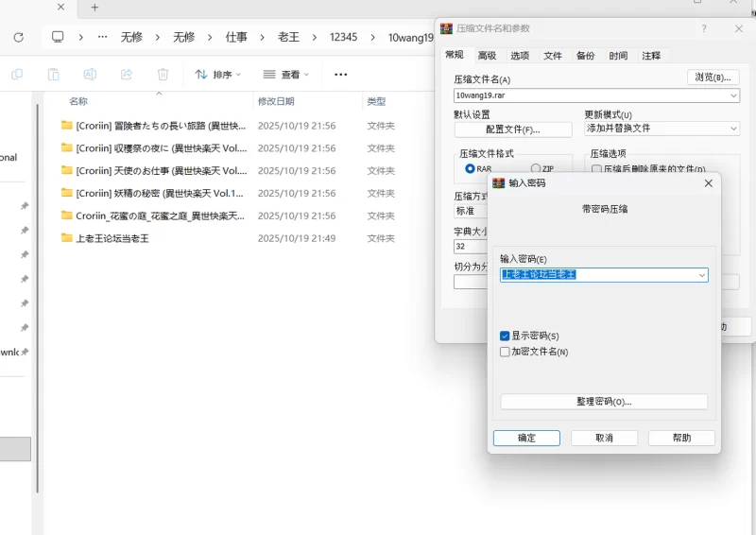The image size is (756, 535).
Task: Open new Explorer tab with plus icon
Action: point(94,8)
